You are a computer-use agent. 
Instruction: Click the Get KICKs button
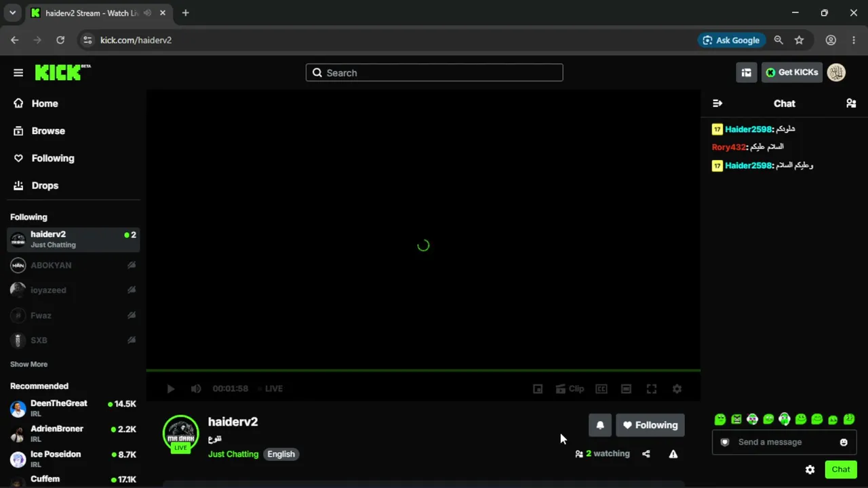coord(792,73)
